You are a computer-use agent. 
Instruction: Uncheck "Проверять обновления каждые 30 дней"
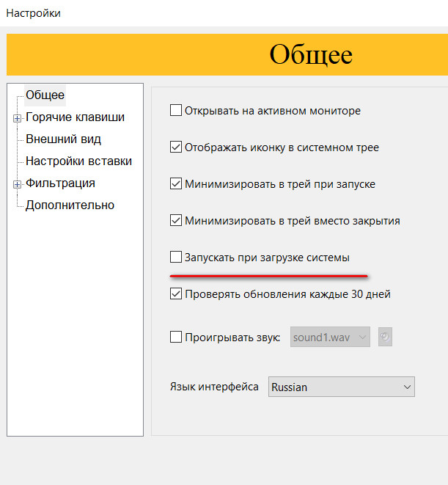tap(176, 294)
